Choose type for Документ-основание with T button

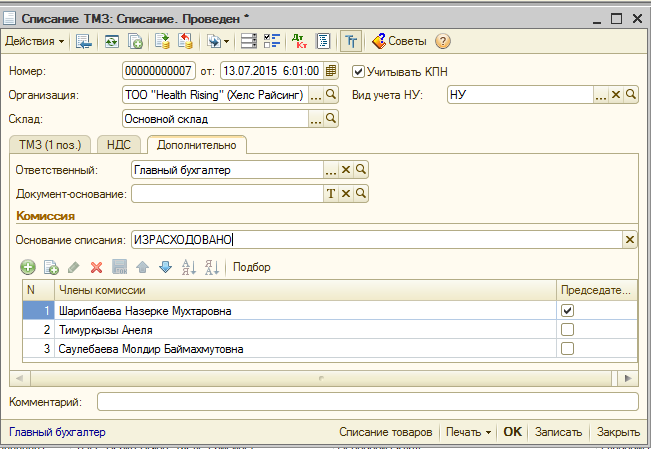tap(330, 194)
